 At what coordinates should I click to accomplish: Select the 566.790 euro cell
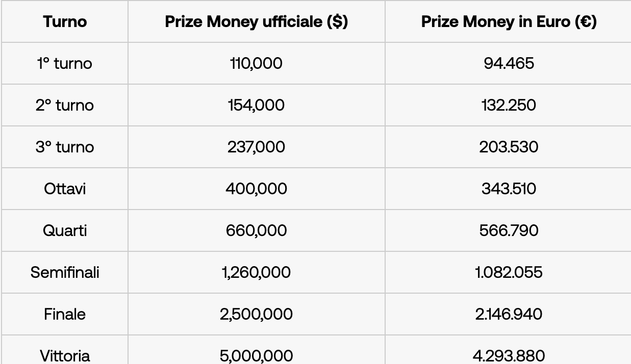point(509,231)
